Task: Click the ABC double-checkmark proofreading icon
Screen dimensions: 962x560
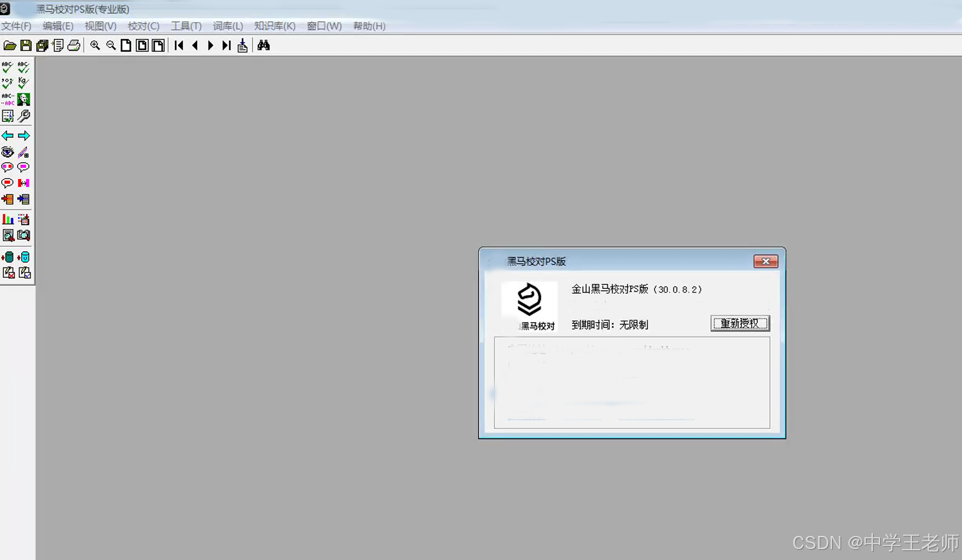Action: tap(23, 67)
